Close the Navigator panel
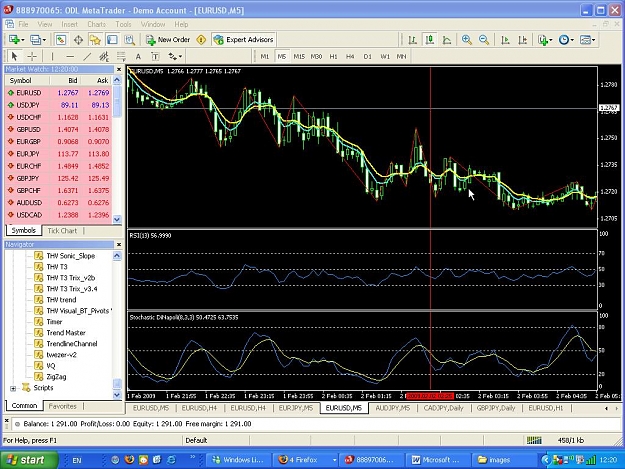This screenshot has width=625, height=469. pos(118,244)
